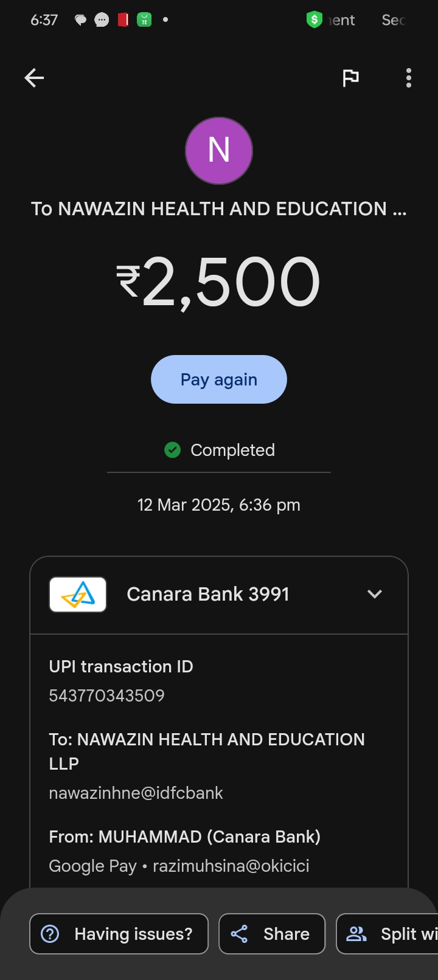
Task: Tap the ₹2,500 payment amount
Action: [219, 282]
